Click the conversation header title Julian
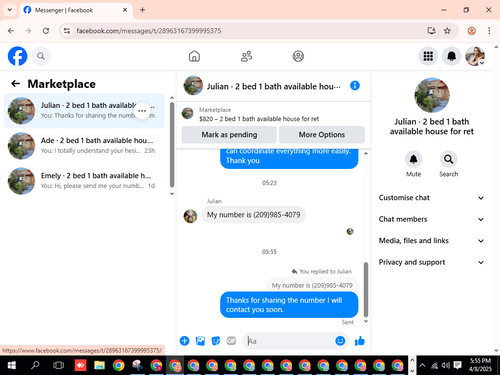Viewport: 500px width, 375px height. tap(273, 86)
